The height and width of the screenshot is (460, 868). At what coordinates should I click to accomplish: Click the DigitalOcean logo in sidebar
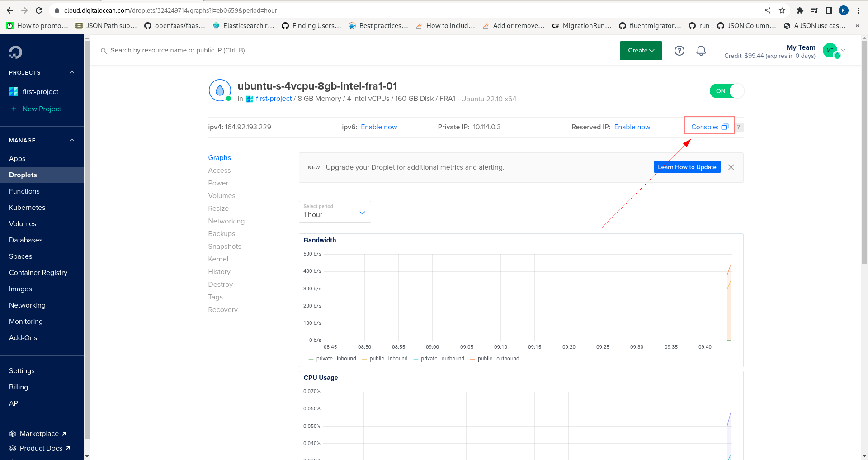tap(15, 52)
